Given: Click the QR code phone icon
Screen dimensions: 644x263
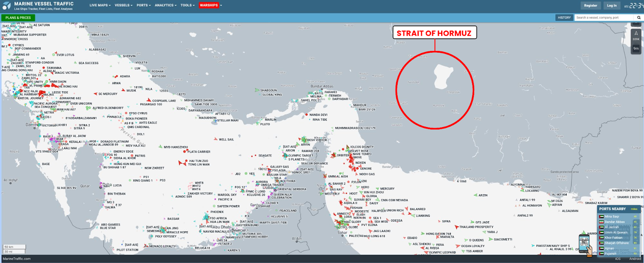Looking at the screenshot, I should click(584, 242).
